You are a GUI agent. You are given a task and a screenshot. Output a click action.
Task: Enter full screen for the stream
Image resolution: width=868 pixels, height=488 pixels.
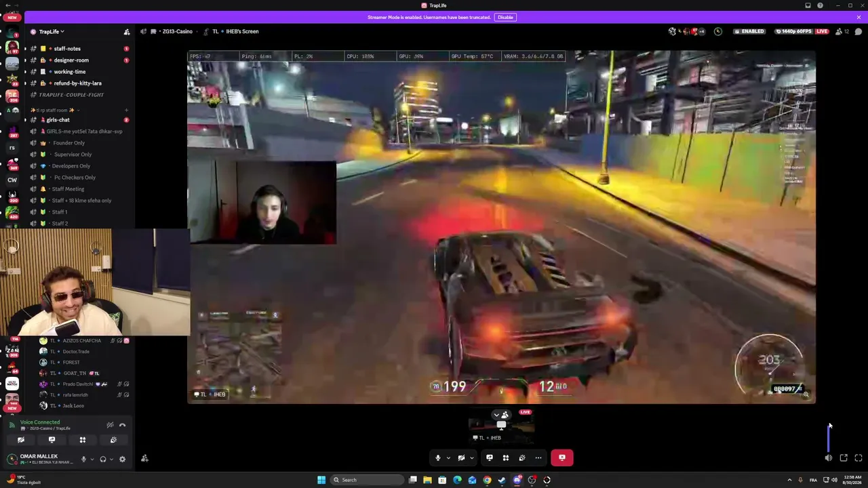tap(859, 458)
